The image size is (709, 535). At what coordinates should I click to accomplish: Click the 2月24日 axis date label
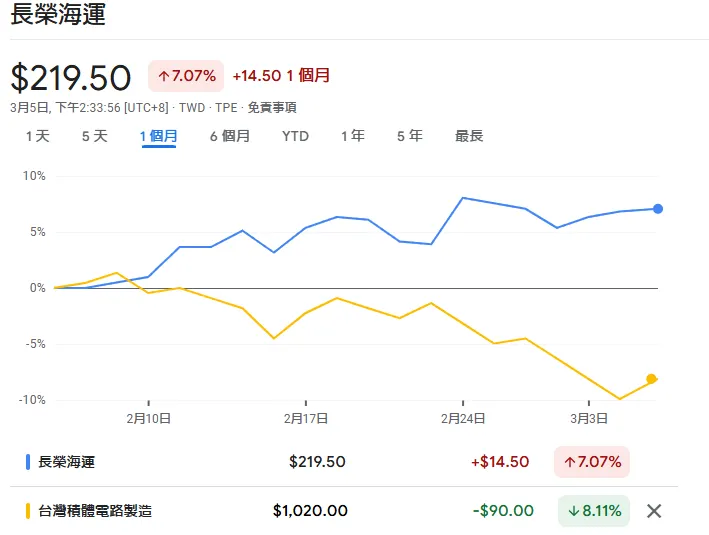coord(463,418)
